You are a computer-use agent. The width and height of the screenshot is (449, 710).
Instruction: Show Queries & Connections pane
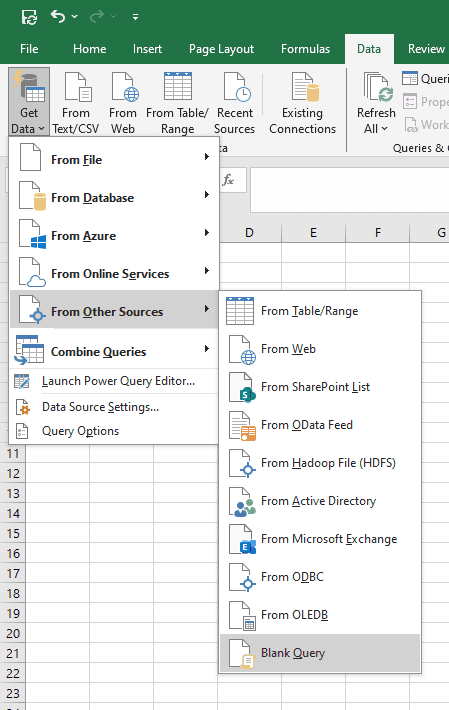click(x=425, y=79)
